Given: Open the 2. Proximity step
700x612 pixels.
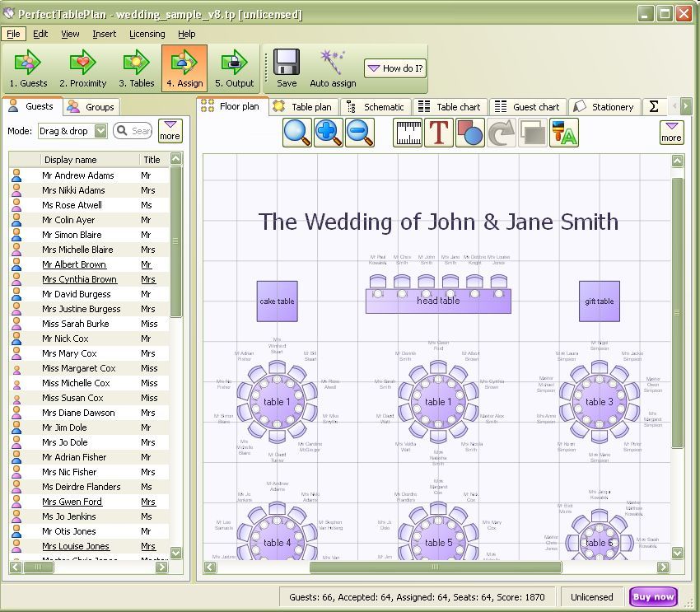Looking at the screenshot, I should (83, 68).
